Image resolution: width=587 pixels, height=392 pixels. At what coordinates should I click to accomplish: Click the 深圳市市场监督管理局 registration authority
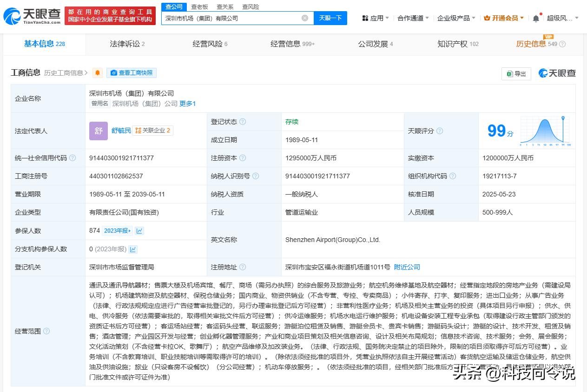point(121,267)
